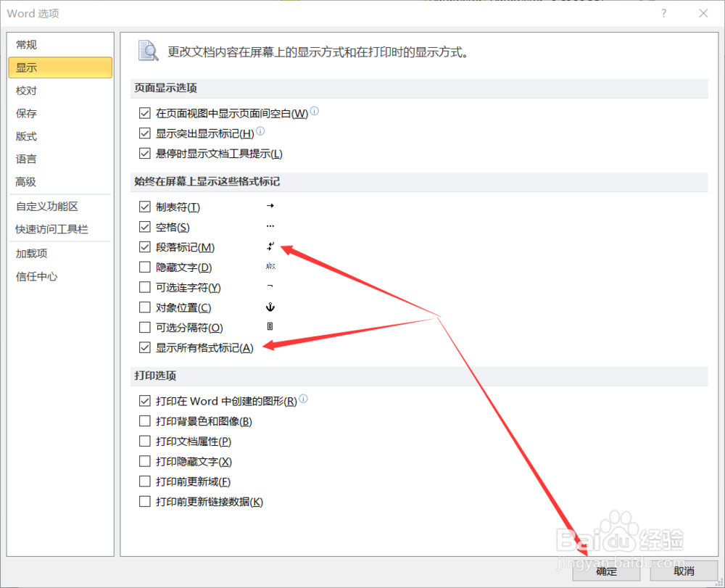Enable the 打印前更新域 option

(x=145, y=481)
